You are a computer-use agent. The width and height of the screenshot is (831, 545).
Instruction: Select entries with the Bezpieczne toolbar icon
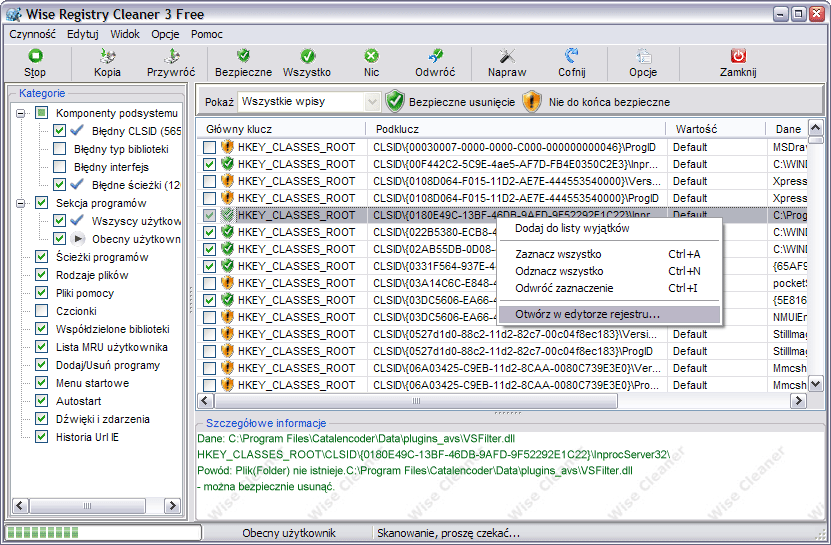(243, 56)
